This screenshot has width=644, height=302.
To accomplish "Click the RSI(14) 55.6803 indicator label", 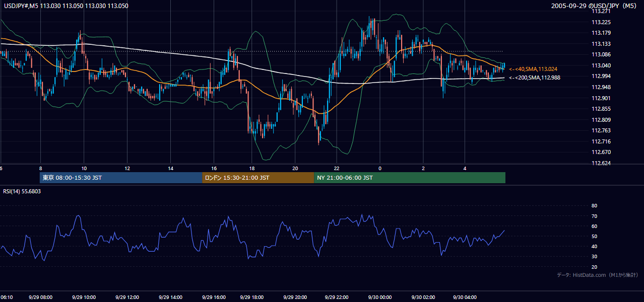I will click(x=22, y=191).
